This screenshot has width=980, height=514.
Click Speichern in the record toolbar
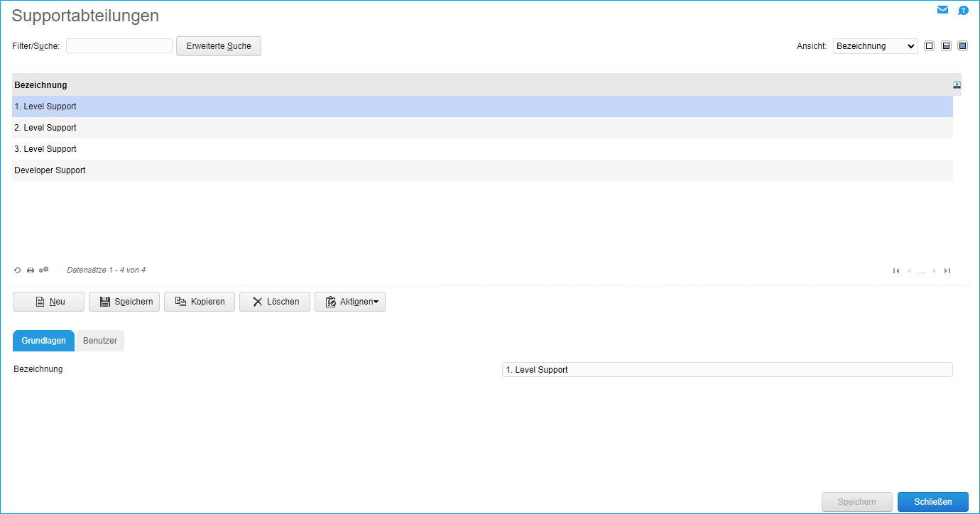tap(124, 302)
